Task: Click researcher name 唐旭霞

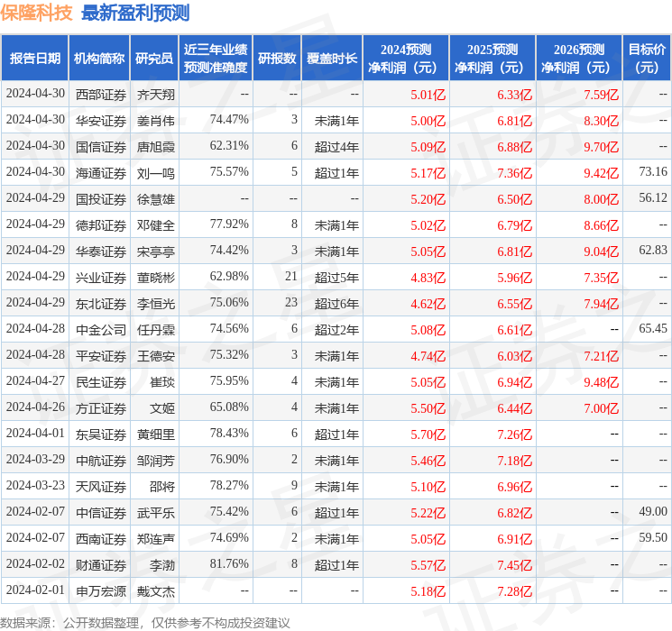Action: click(155, 147)
